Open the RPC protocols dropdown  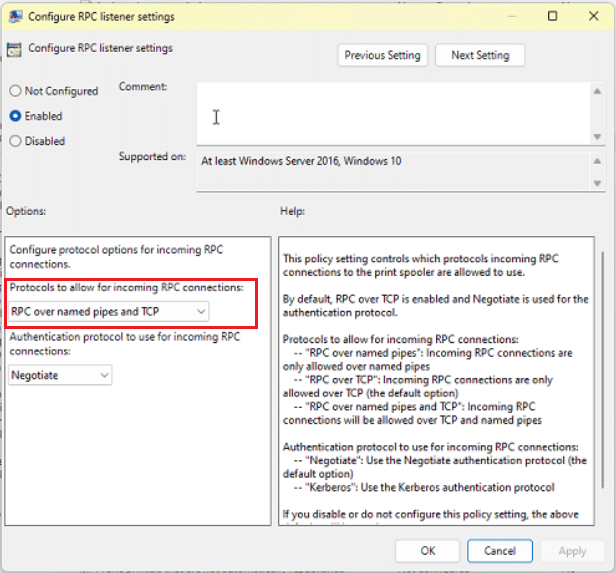click(x=108, y=311)
